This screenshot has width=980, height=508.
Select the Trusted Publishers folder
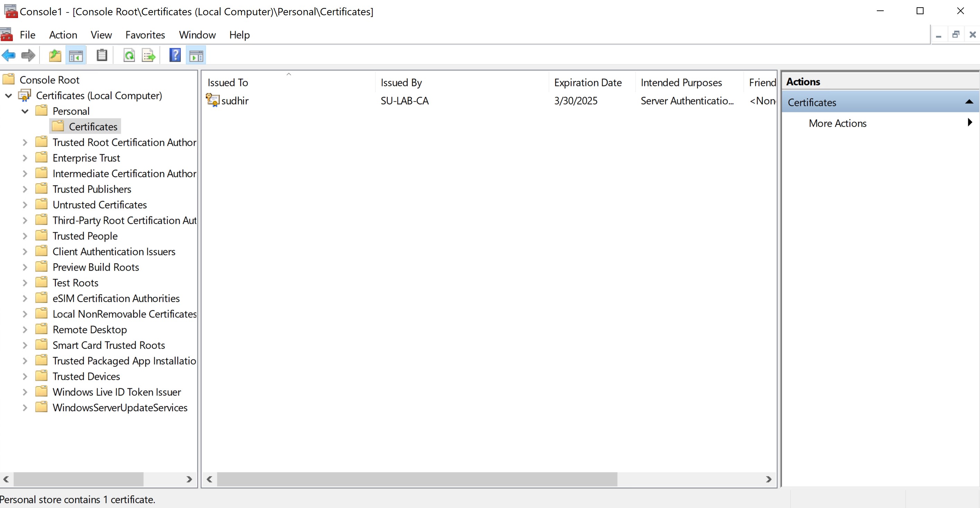click(x=92, y=189)
